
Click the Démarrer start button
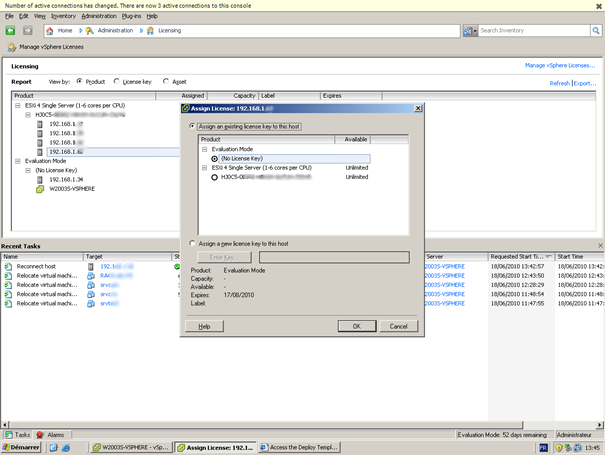(21, 447)
